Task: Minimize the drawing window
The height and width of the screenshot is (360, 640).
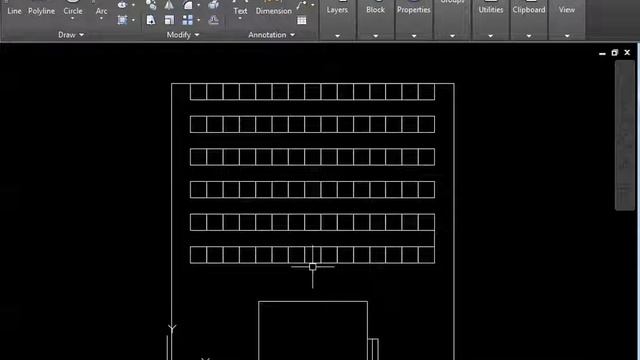Action: coord(602,53)
